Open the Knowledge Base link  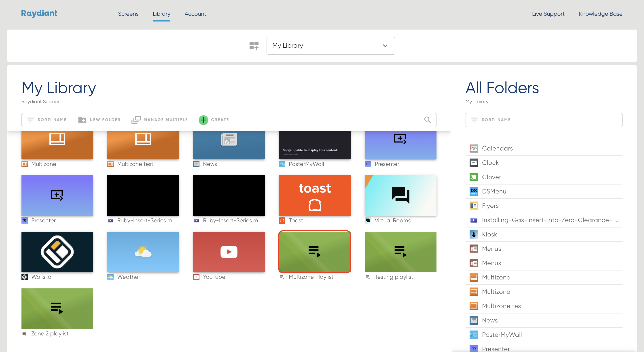click(600, 14)
